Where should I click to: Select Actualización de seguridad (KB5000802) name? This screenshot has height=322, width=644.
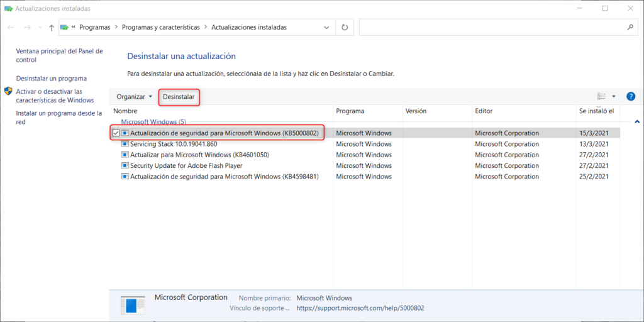pyautogui.click(x=225, y=133)
